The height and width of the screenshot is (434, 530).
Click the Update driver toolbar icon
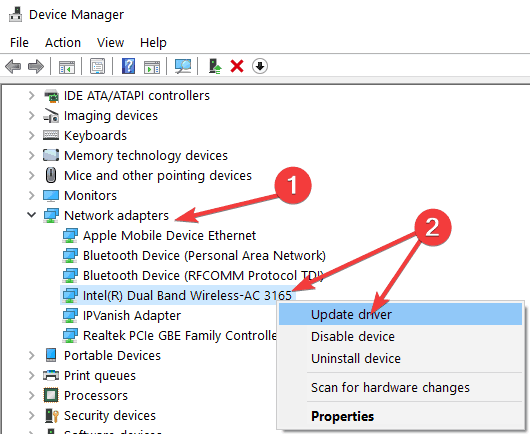pos(215,66)
